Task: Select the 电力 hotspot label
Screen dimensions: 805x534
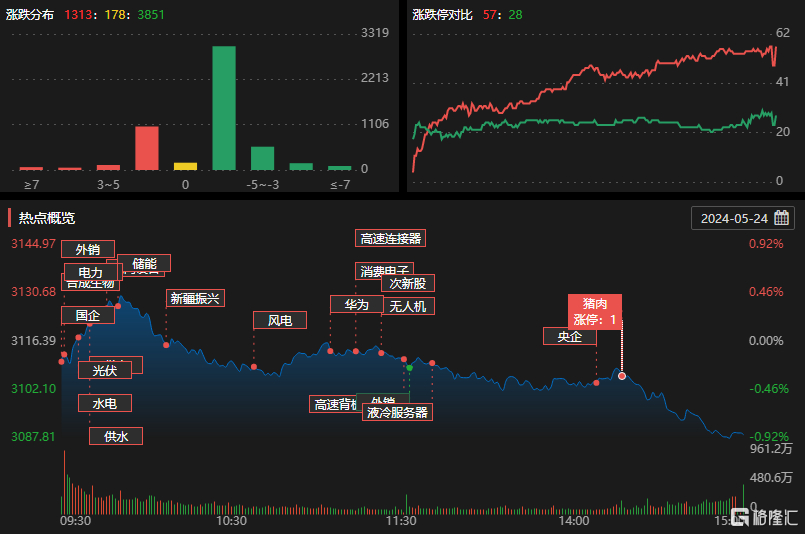Action: [x=91, y=272]
